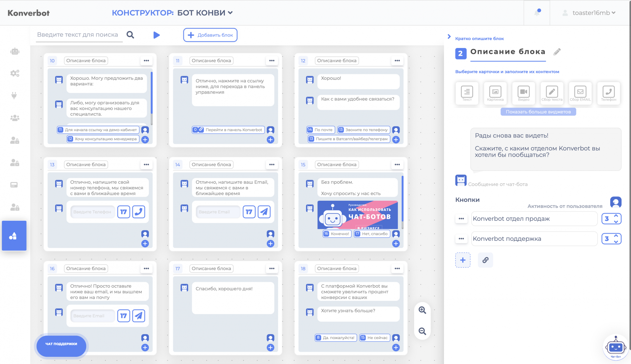Edit block title with the pencil icon
631x364 pixels.
(x=557, y=52)
